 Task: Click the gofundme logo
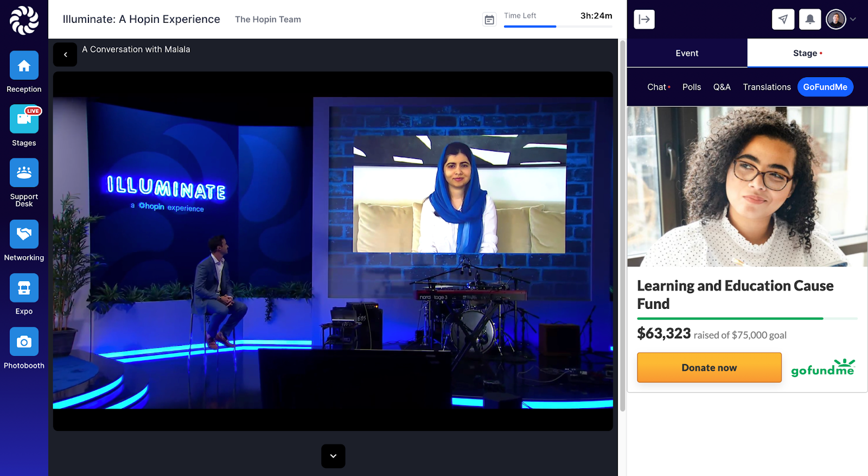point(823,367)
